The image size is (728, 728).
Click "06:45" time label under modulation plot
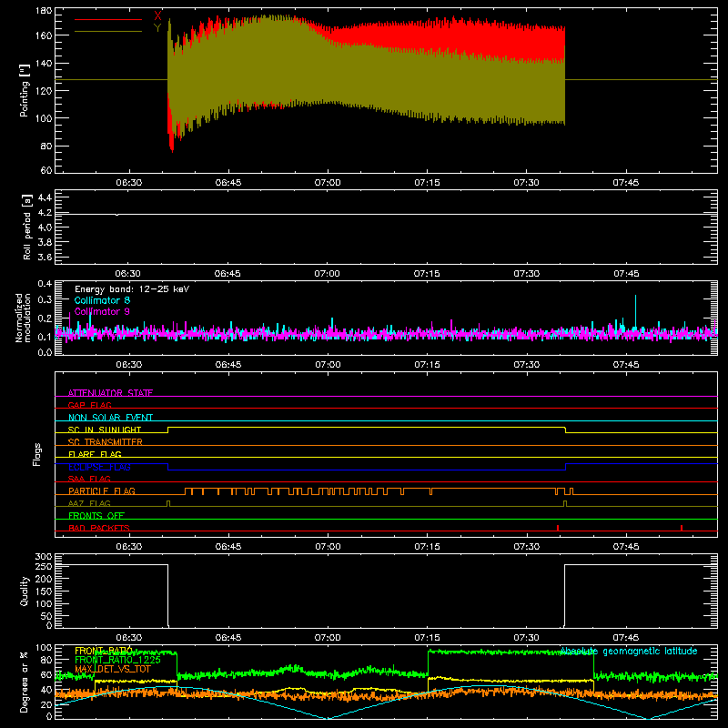[x=228, y=365]
